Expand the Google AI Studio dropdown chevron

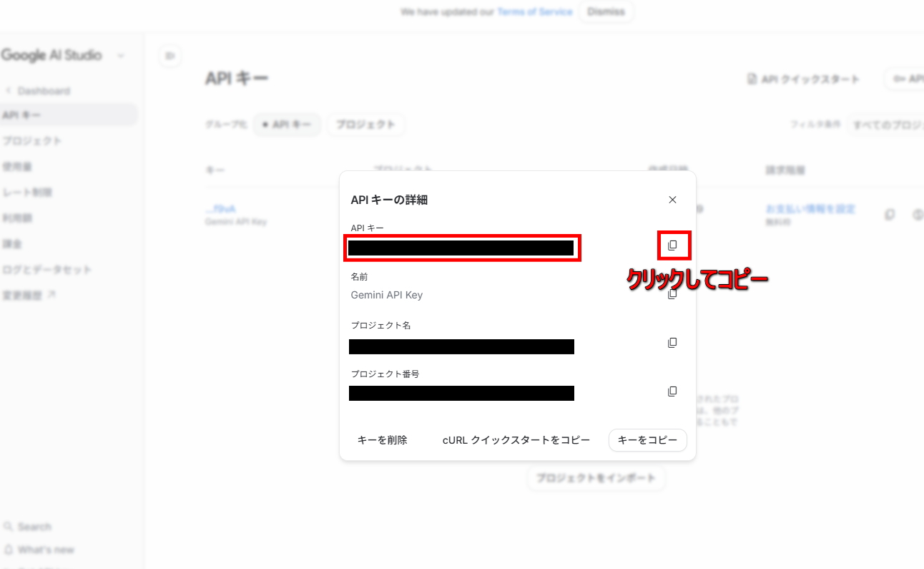121,56
